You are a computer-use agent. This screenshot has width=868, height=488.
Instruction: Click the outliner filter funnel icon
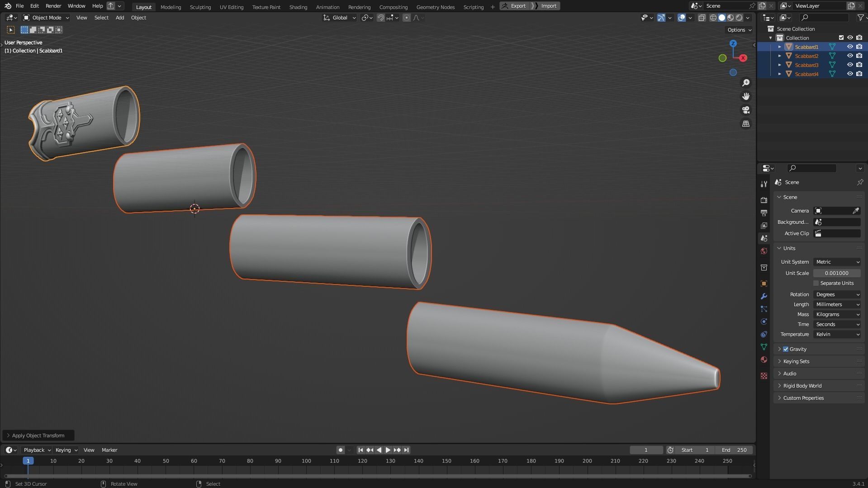860,18
